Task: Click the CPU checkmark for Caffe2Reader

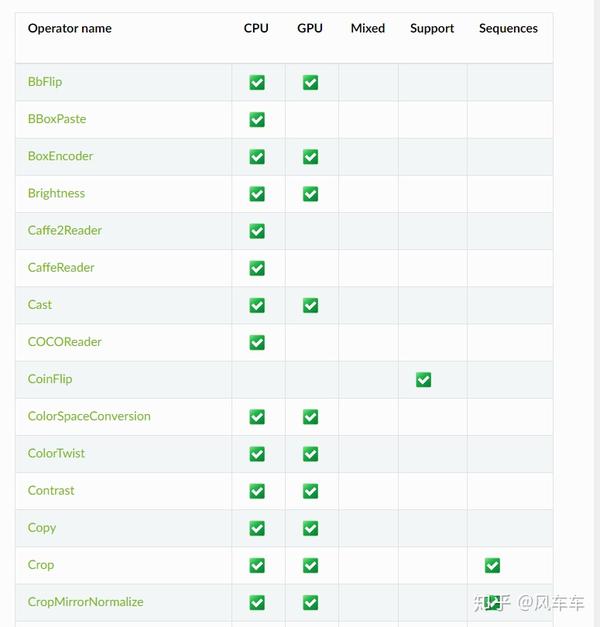Action: pos(257,231)
